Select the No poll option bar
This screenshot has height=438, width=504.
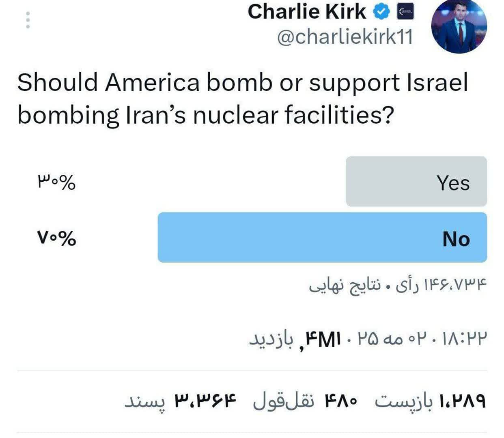coord(322,238)
